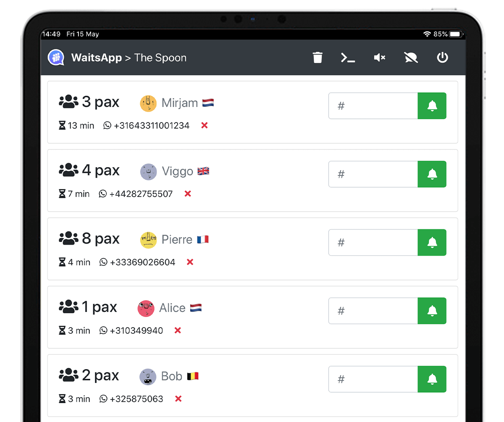Click the power icon in header
Image resolution: width=504 pixels, height=422 pixels.
click(x=443, y=58)
